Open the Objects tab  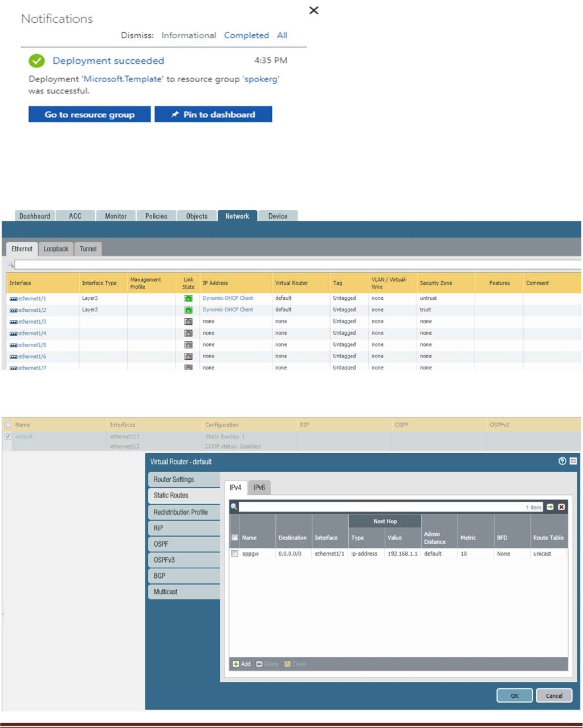coord(197,216)
